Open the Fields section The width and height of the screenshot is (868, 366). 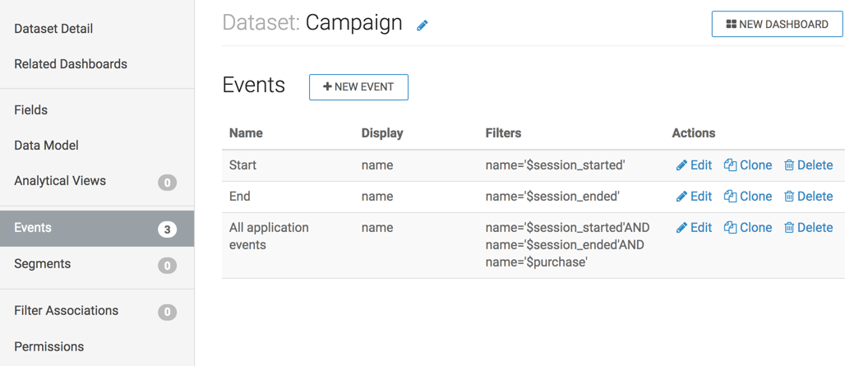click(x=31, y=110)
